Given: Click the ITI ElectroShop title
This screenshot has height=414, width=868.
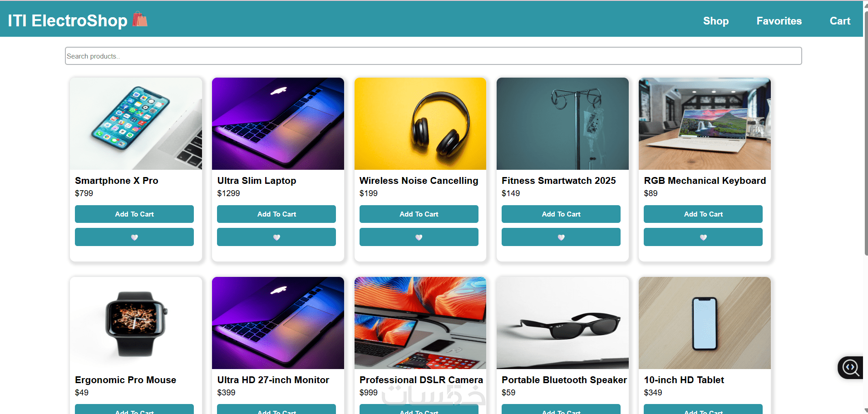Looking at the screenshot, I should point(68,20).
